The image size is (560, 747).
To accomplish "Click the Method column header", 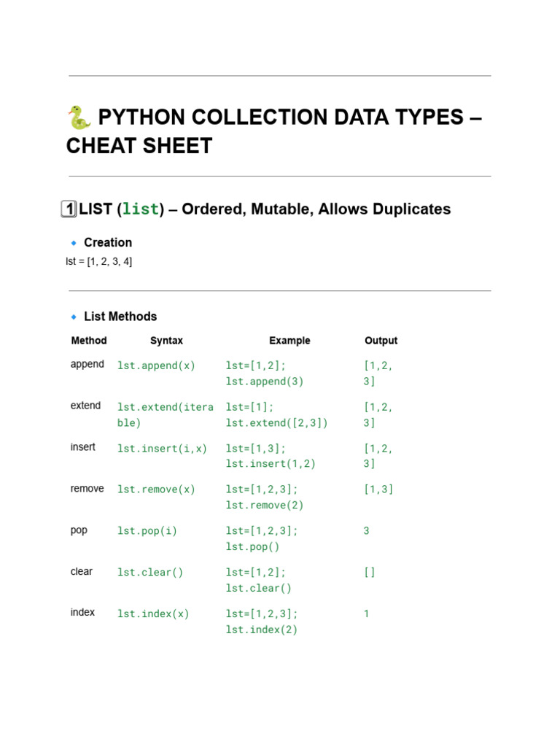I will point(89,341).
